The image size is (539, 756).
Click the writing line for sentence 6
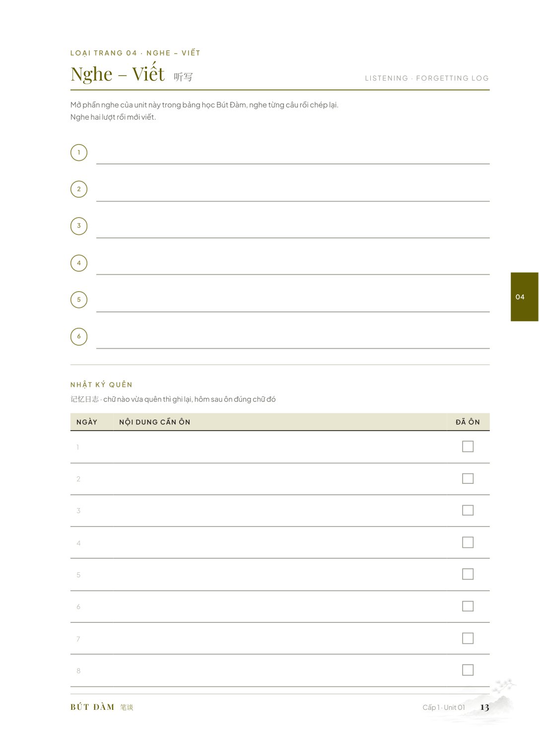293,338
